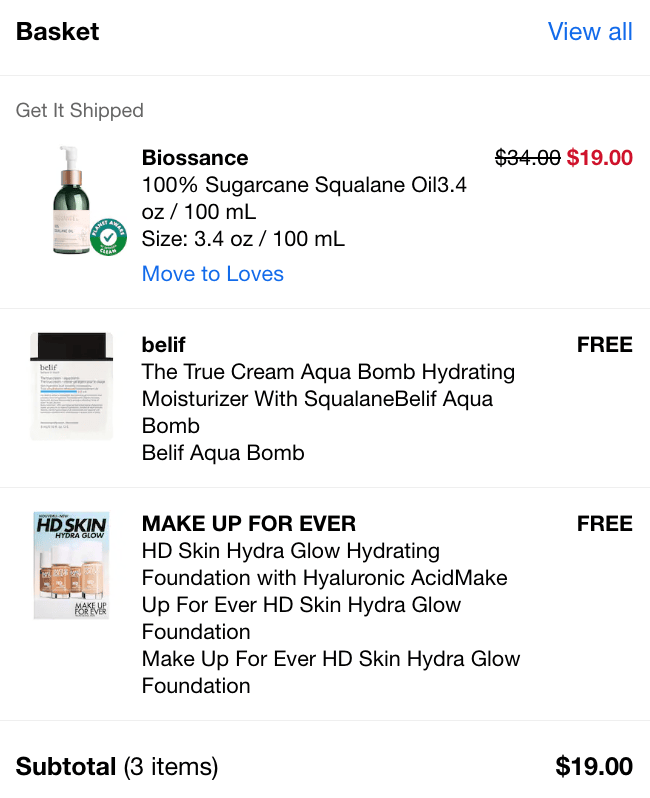This screenshot has height=798, width=650.
Task: Click the belif brand name
Action: (164, 345)
